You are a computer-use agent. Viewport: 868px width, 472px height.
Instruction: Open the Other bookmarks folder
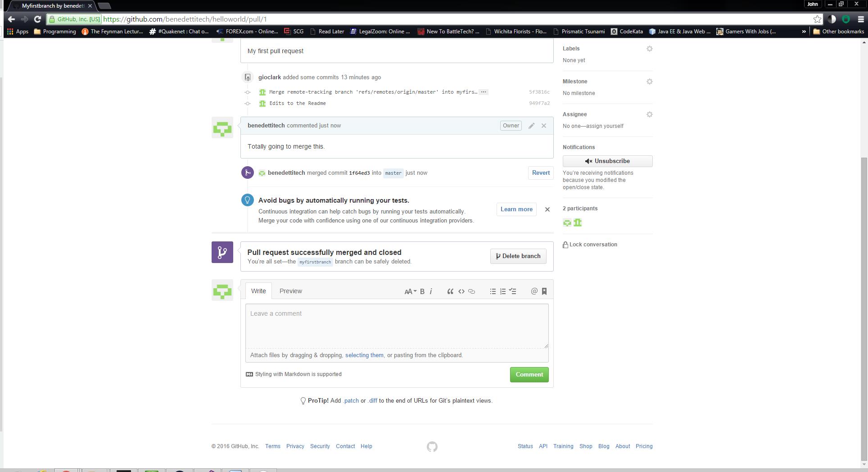click(x=838, y=32)
